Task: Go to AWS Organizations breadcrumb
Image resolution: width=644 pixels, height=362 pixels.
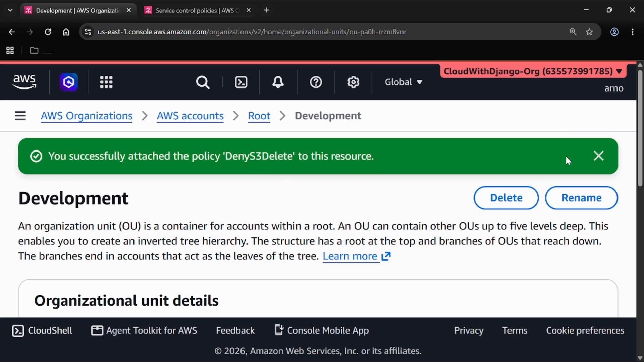Action: (87, 116)
